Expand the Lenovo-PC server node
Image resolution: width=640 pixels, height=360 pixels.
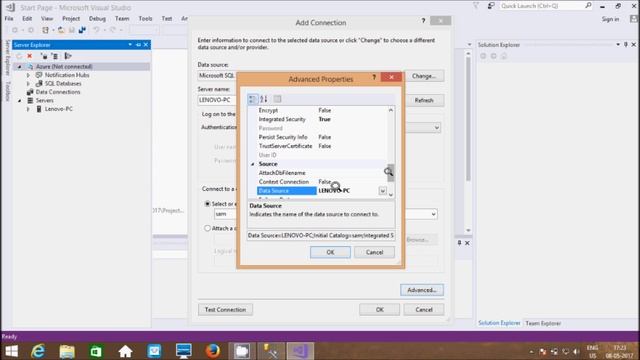click(28, 109)
